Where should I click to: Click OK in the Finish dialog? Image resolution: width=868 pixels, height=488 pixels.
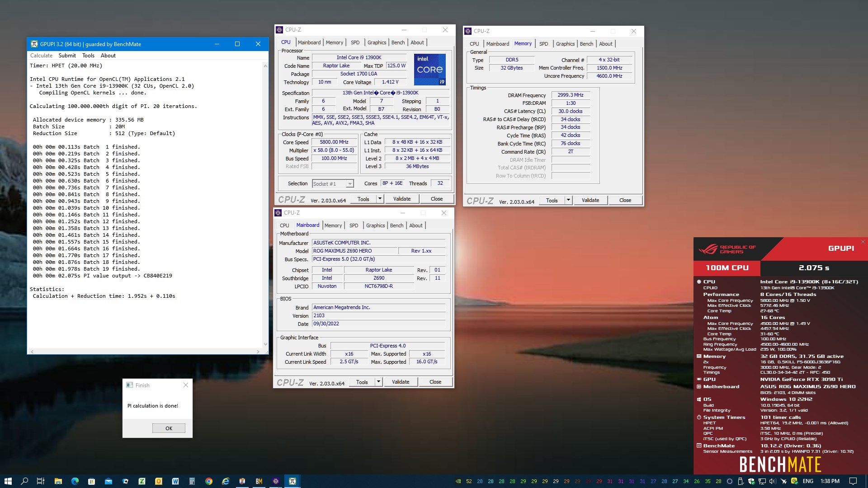pyautogui.click(x=169, y=428)
